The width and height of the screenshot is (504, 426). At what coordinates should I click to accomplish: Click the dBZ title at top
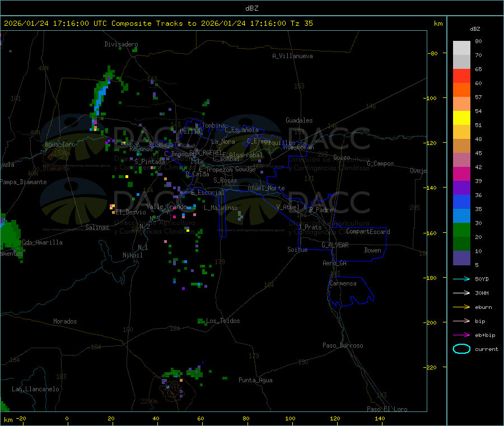pos(251,8)
